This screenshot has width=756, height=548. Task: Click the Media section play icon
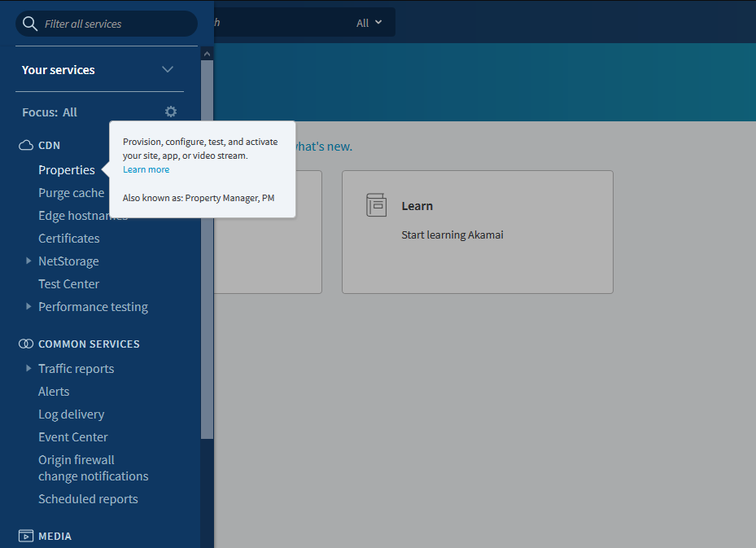click(x=25, y=537)
